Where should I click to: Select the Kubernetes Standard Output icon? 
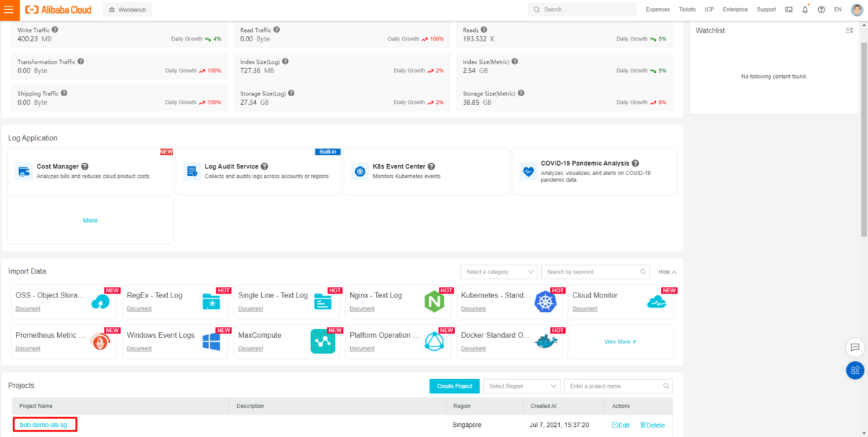(x=545, y=302)
